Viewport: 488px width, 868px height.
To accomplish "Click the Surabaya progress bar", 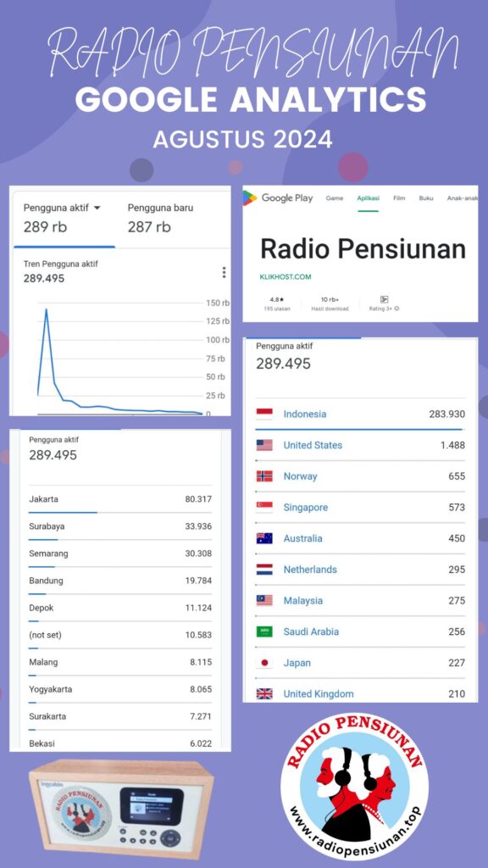I will (44, 540).
